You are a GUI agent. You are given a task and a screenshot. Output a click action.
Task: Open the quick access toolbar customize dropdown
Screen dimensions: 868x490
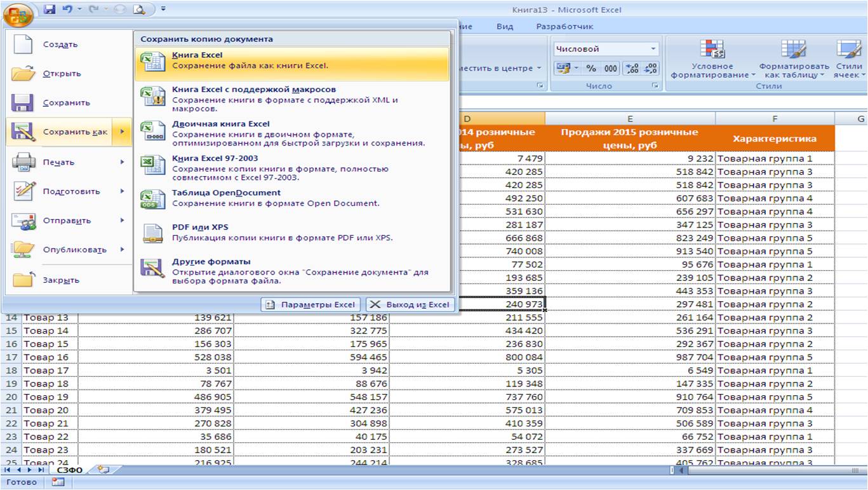click(163, 10)
